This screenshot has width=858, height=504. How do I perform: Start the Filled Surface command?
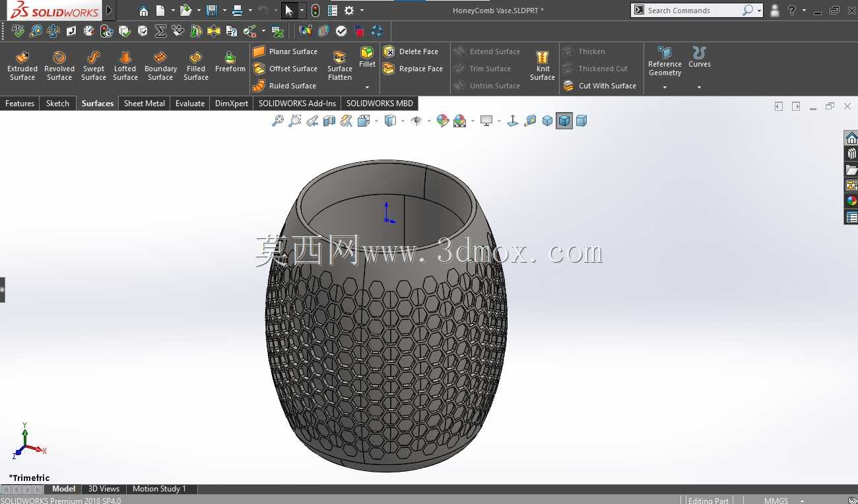[x=196, y=66]
